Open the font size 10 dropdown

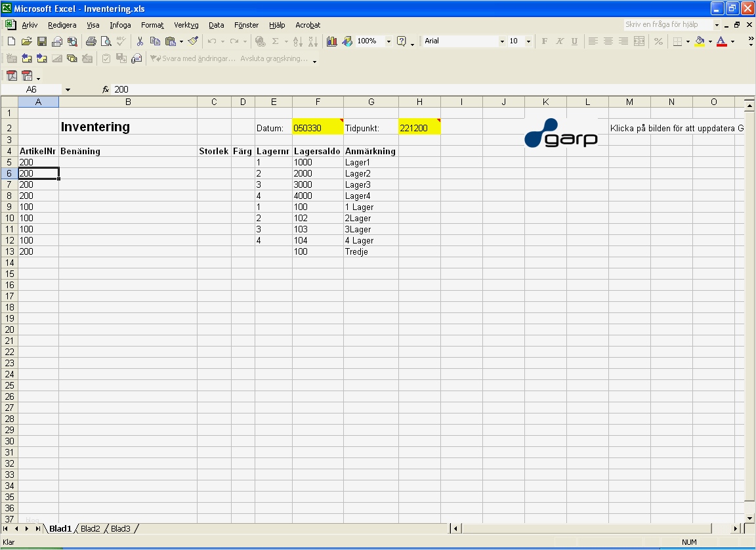pos(528,41)
